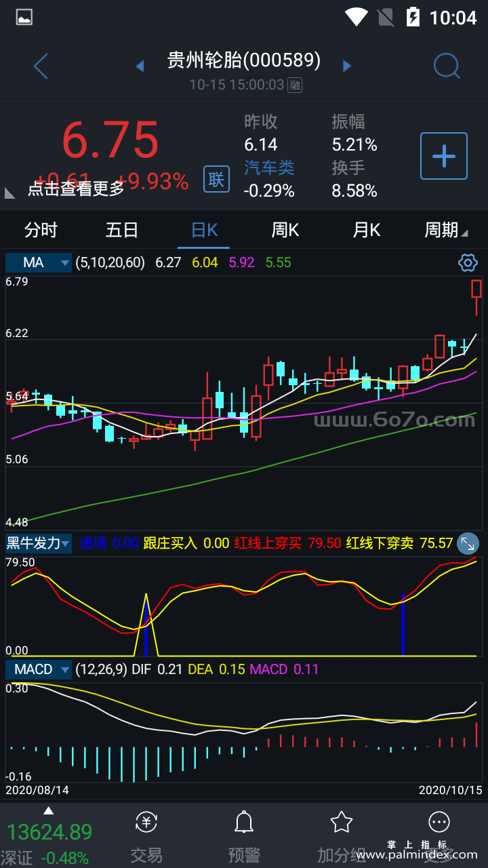The height and width of the screenshot is (868, 488).
Task: Tap the 跟庄买入 0.00 label
Action: pyautogui.click(x=186, y=543)
